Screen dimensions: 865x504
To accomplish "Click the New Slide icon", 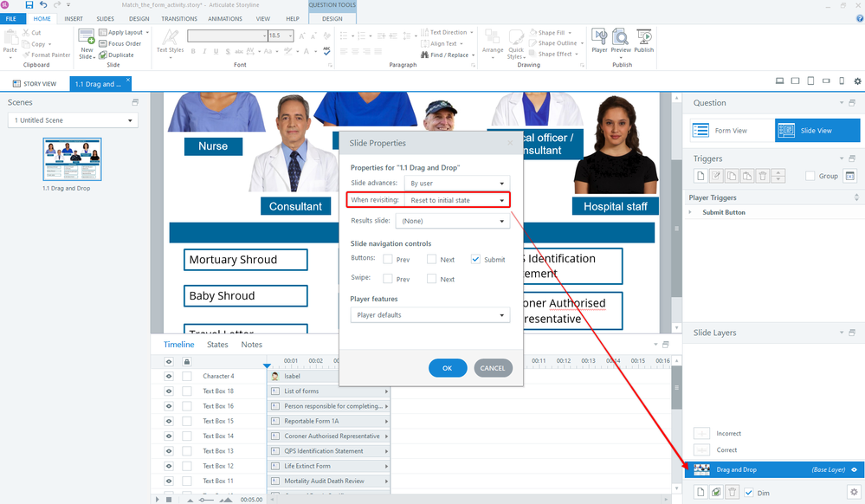I will [x=87, y=41].
